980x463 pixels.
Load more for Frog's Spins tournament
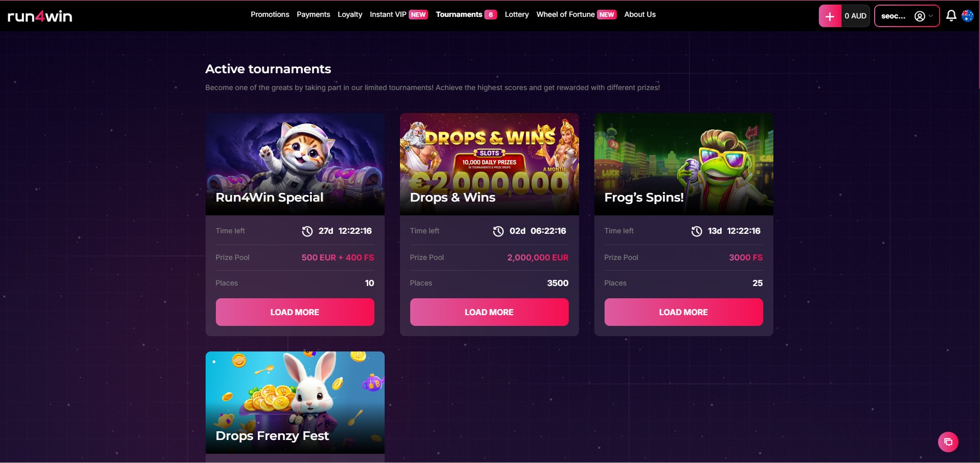click(x=683, y=312)
